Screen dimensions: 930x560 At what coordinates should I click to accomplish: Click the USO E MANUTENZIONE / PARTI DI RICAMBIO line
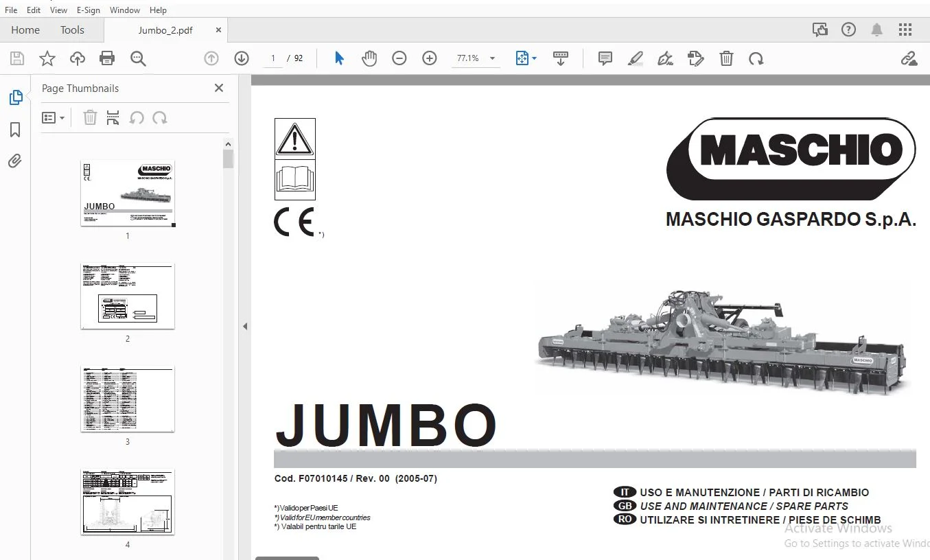click(x=754, y=493)
